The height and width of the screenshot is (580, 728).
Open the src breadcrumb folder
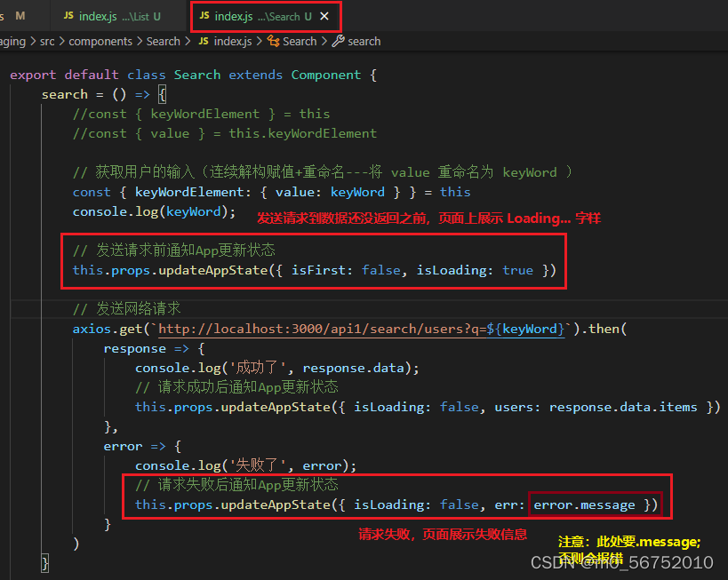47,41
